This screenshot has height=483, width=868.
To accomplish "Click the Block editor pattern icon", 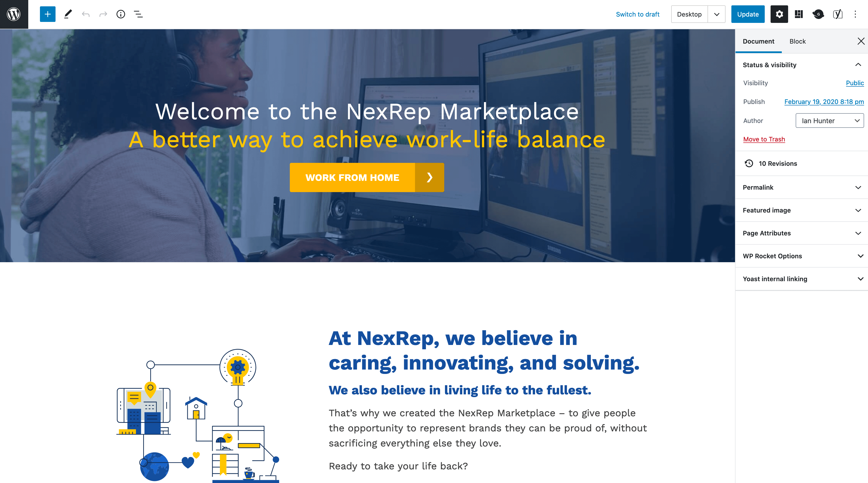I will [798, 14].
